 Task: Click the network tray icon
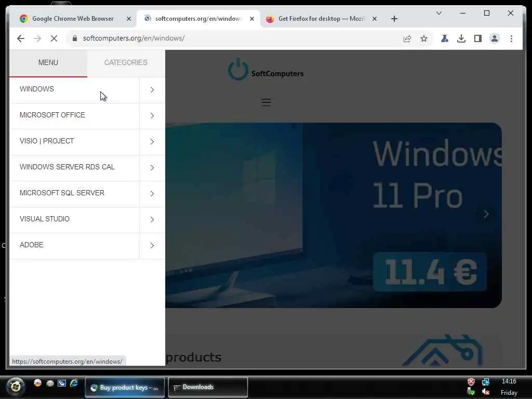[x=486, y=382]
